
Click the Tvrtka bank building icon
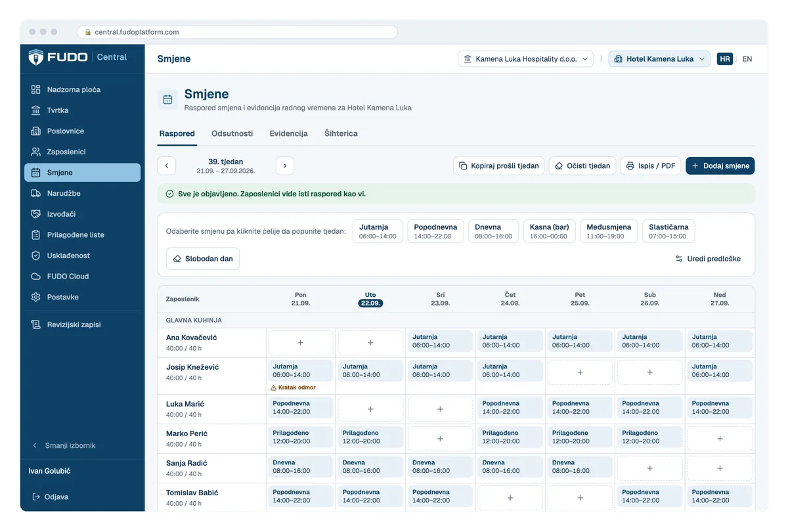[36, 110]
